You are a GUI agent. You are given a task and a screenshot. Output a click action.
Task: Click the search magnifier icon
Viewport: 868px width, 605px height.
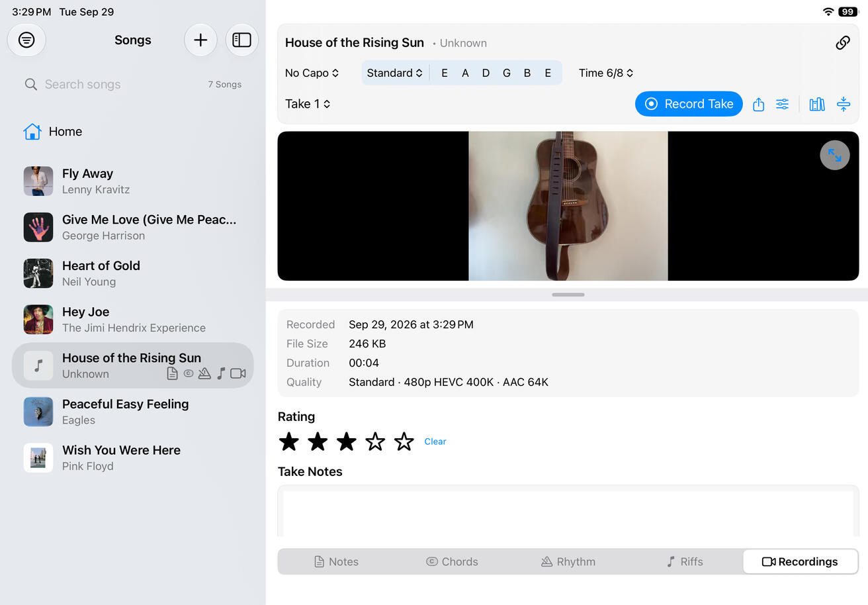(30, 84)
